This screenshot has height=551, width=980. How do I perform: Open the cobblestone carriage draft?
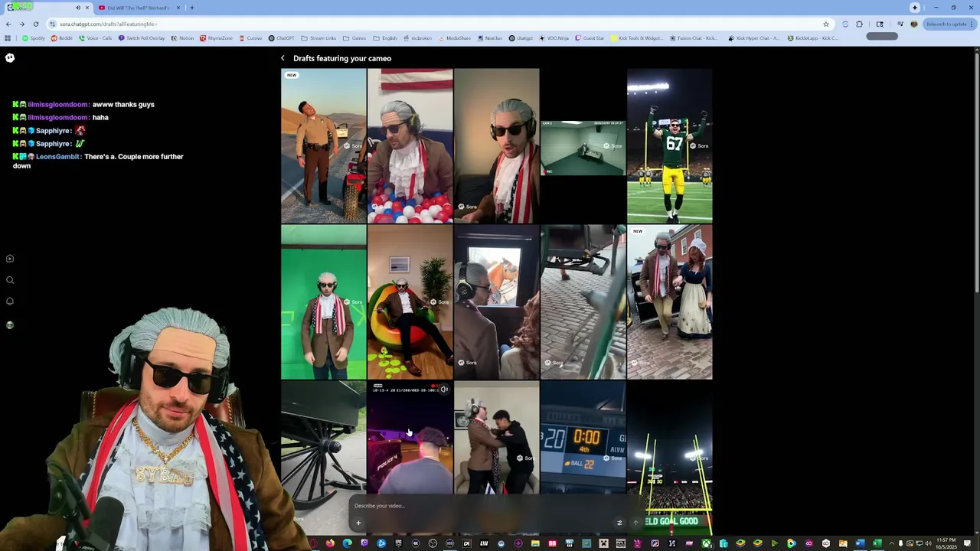(x=583, y=302)
